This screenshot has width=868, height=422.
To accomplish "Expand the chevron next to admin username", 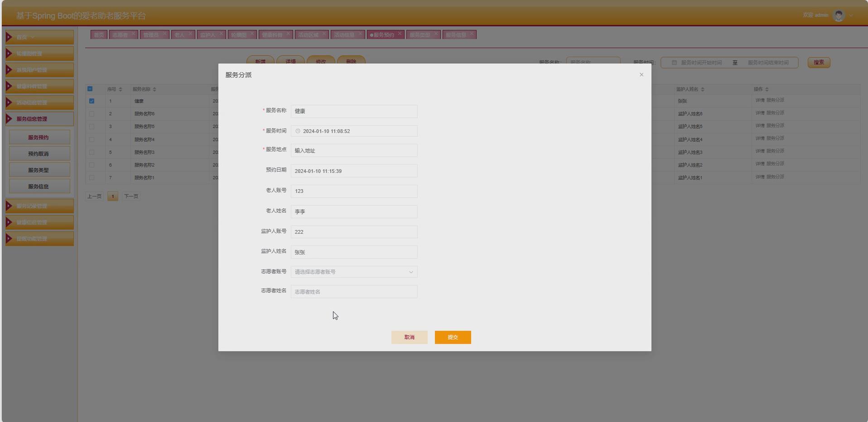I will [x=851, y=14].
